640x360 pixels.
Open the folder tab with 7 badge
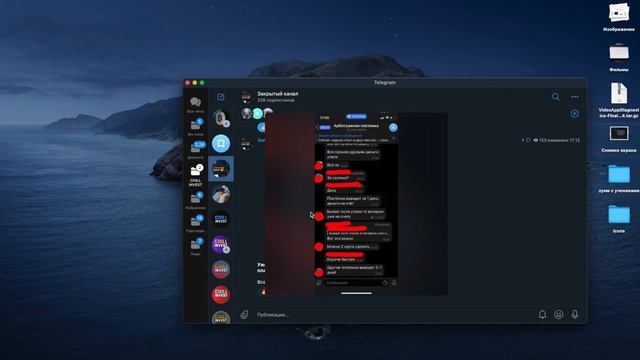tap(196, 247)
